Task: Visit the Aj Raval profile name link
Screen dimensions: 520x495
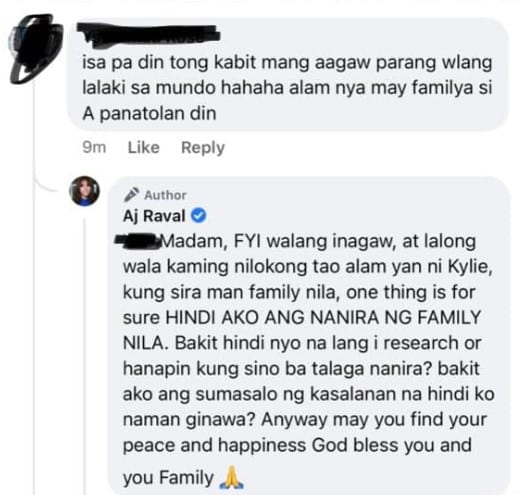Action: (x=154, y=216)
